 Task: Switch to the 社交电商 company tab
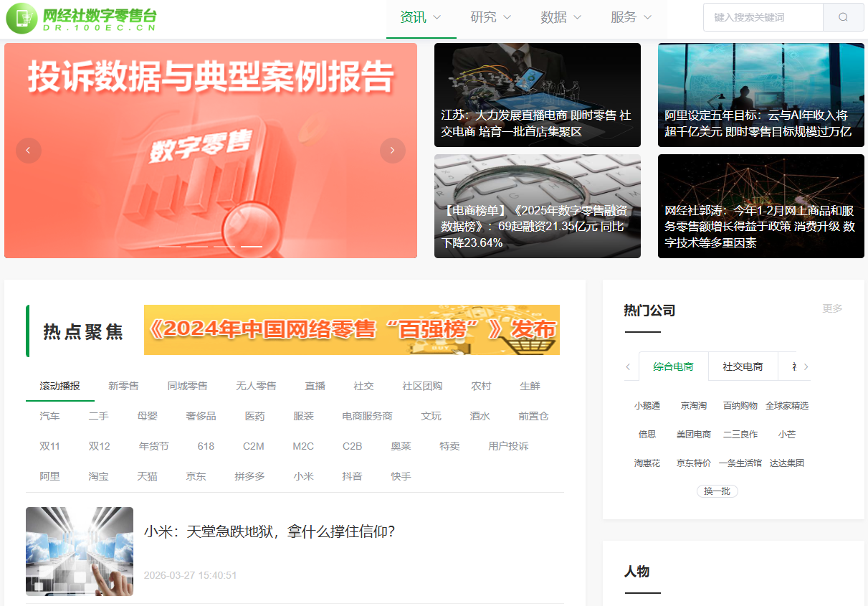click(743, 366)
